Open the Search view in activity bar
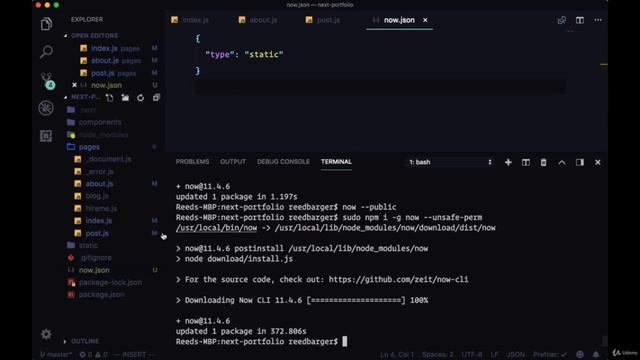The height and width of the screenshot is (360, 640). tap(46, 52)
